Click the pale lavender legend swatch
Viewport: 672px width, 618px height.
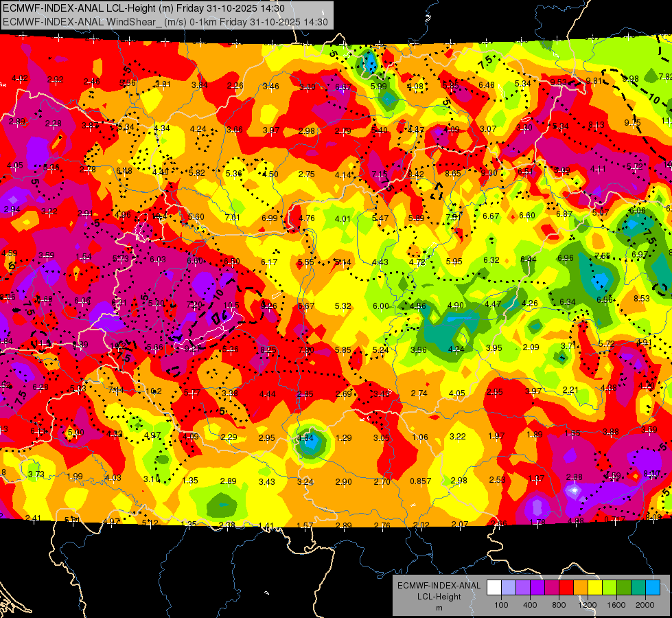coord(508,587)
